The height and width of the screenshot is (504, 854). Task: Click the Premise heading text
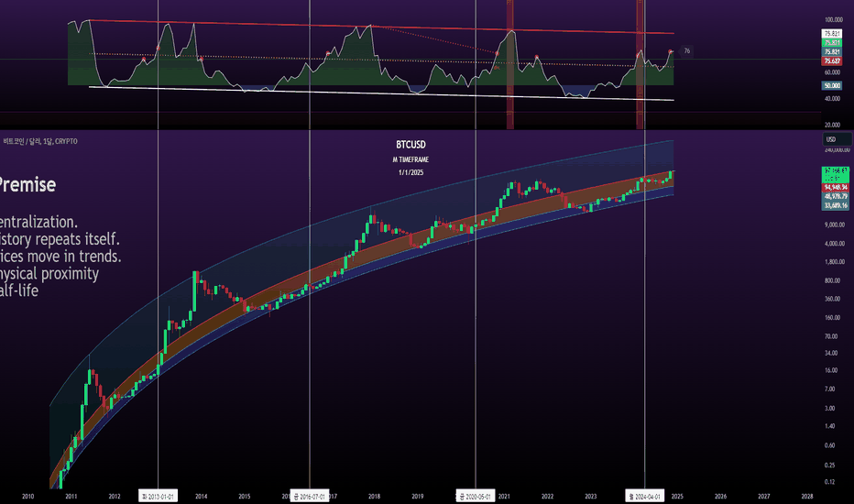click(x=27, y=185)
